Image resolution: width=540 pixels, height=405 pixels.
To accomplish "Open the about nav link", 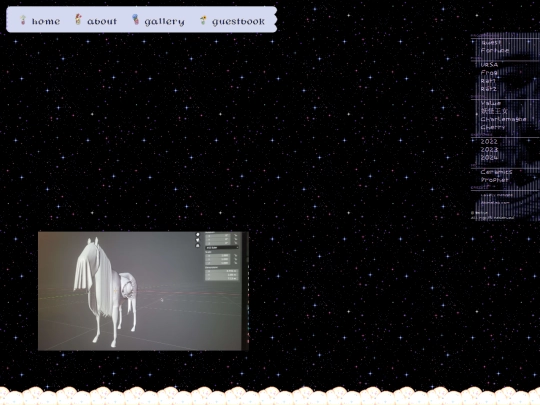I will pyautogui.click(x=102, y=21).
